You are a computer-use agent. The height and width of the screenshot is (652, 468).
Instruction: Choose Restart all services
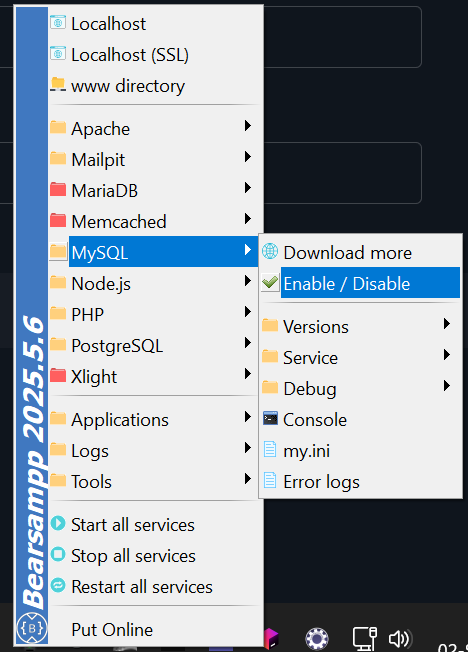click(x=156, y=587)
